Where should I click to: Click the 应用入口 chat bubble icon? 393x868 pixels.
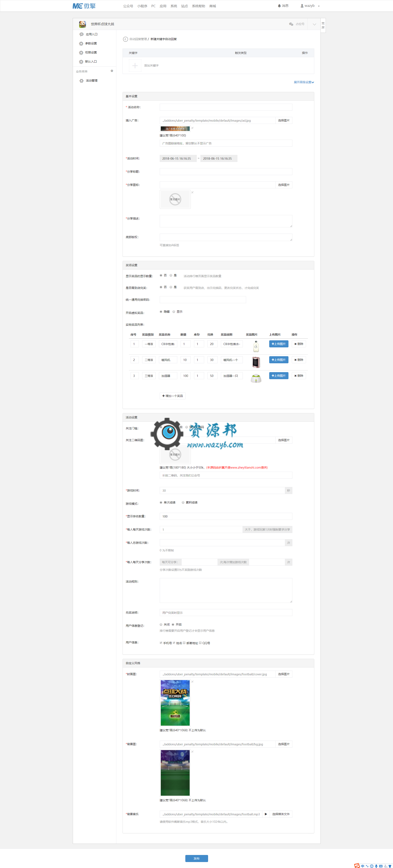click(x=81, y=34)
